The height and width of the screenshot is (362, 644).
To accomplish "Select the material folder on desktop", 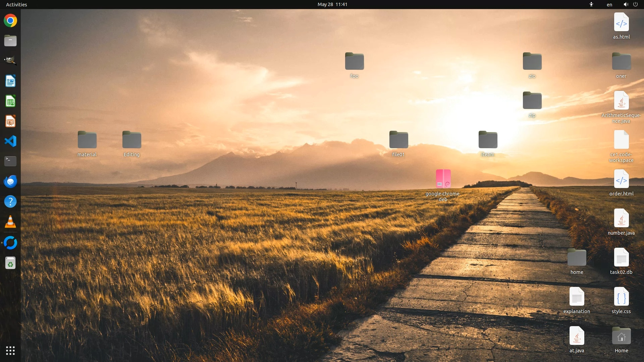I will tap(87, 140).
